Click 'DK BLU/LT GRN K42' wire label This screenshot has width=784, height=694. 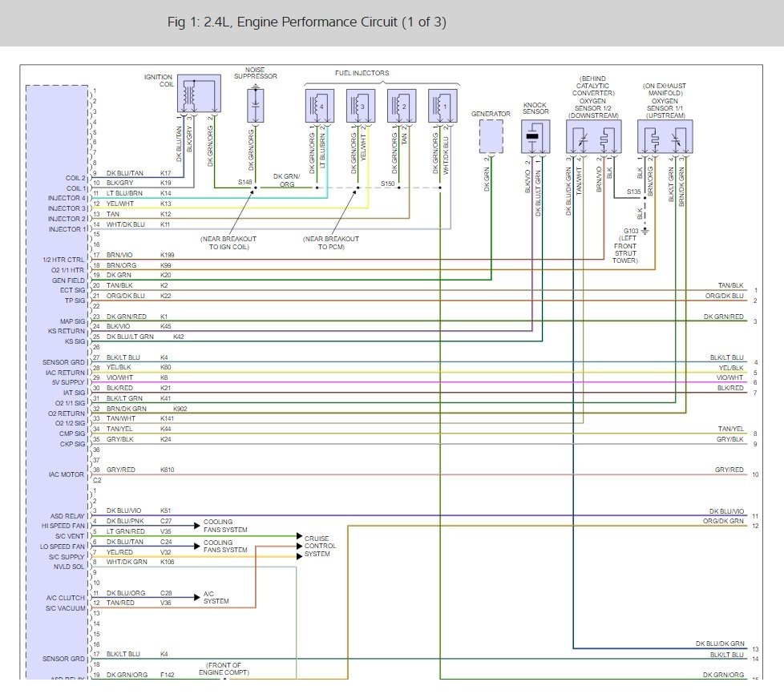[x=145, y=337]
